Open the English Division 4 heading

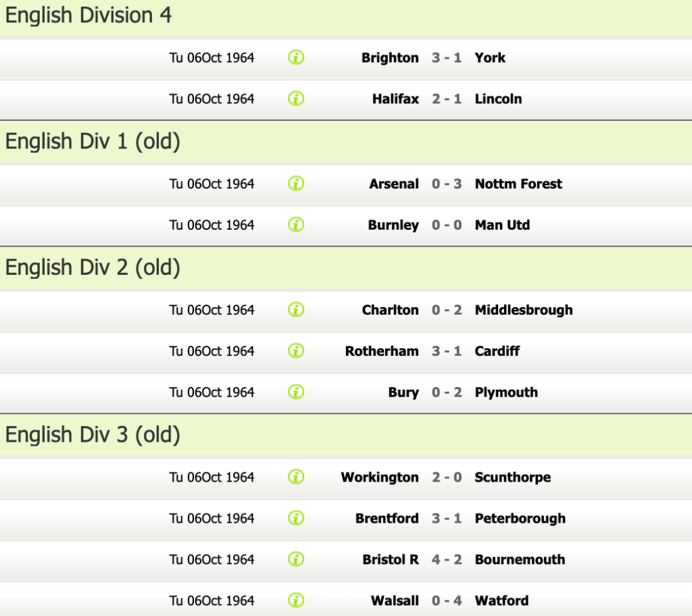89,16
